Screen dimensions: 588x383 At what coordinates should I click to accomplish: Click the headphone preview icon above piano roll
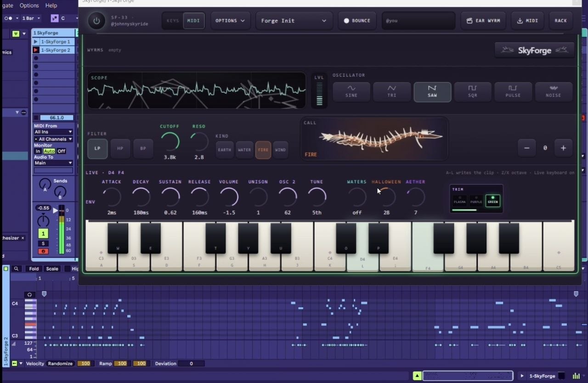click(29, 295)
